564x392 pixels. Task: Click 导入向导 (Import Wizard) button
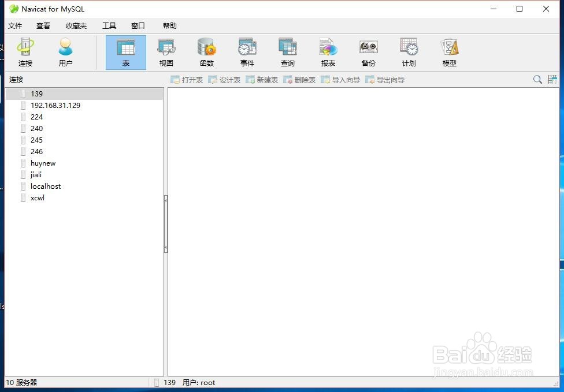pos(340,80)
